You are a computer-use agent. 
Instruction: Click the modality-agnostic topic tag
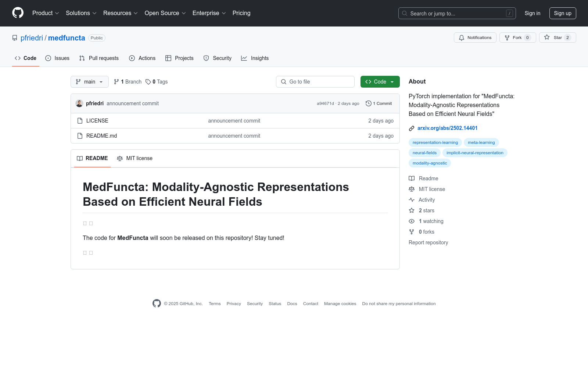tap(430, 163)
